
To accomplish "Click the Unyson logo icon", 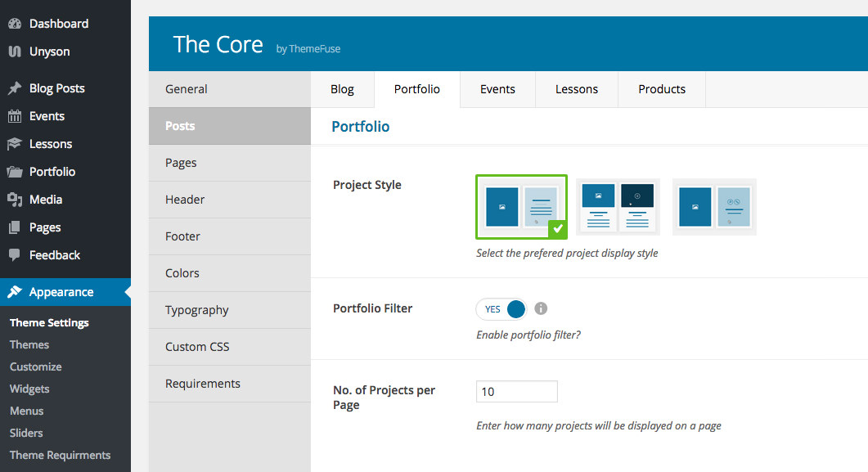I will (15, 52).
